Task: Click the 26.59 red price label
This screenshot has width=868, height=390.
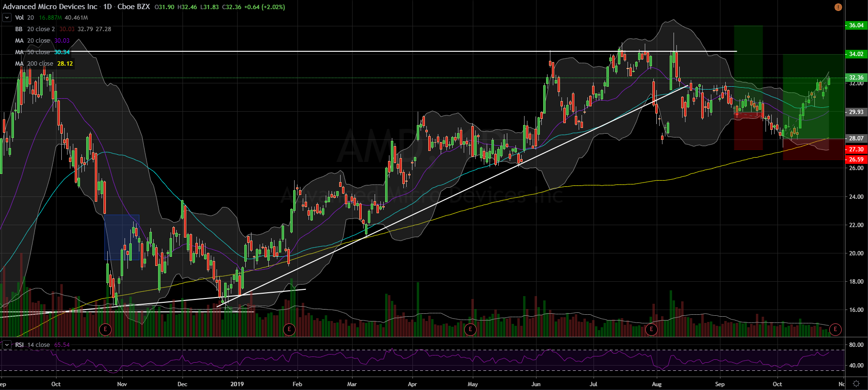Action: coord(856,160)
